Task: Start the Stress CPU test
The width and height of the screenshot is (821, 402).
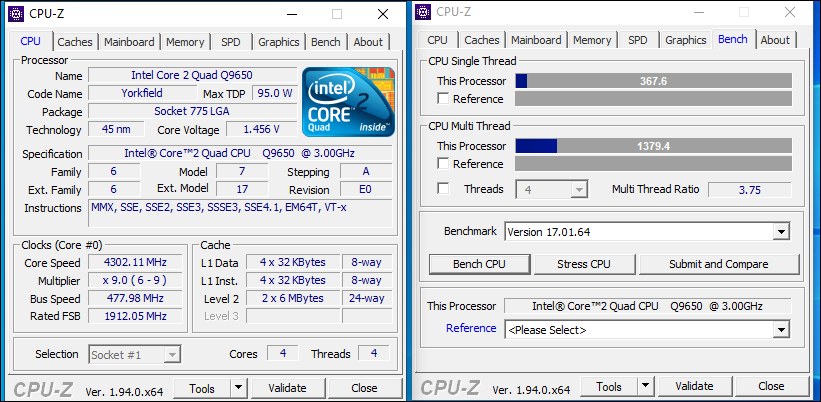Action: 584,264
